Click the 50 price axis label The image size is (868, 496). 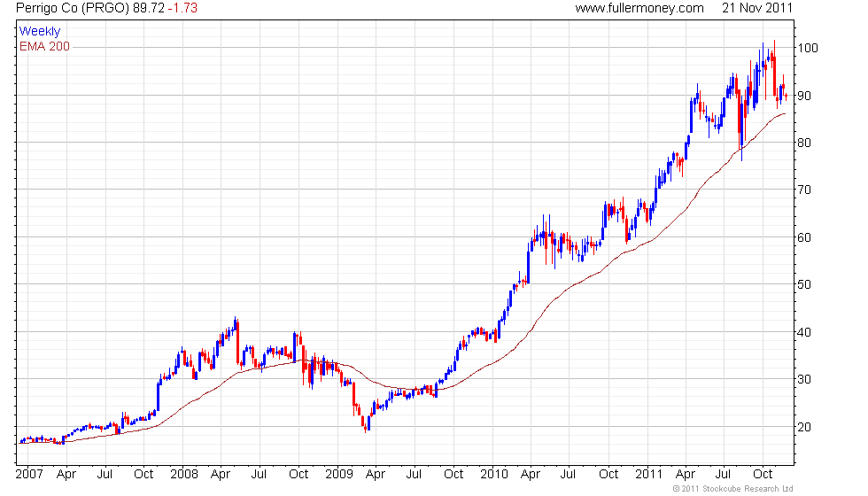point(804,284)
